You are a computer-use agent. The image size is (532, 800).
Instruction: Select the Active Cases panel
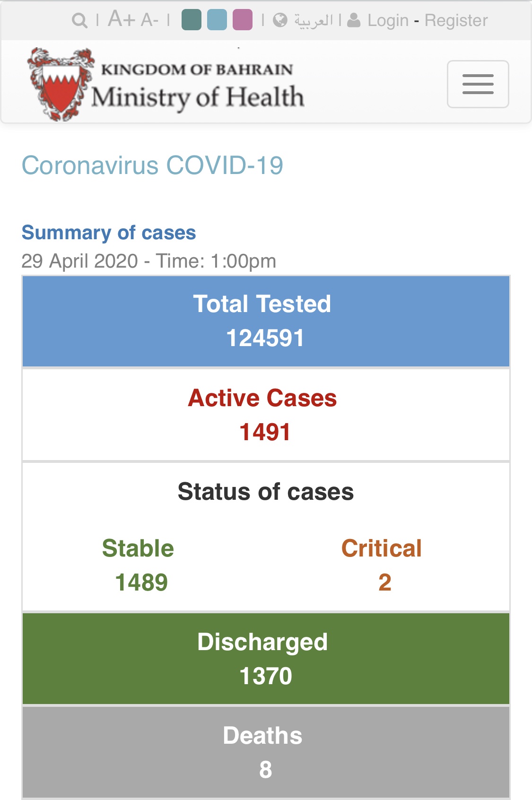coord(266,415)
